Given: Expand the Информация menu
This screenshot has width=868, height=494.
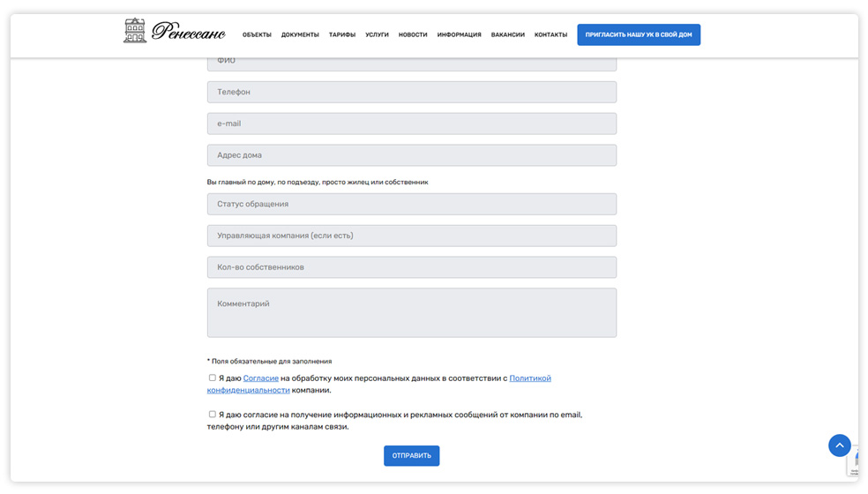Looking at the screenshot, I should (x=459, y=35).
